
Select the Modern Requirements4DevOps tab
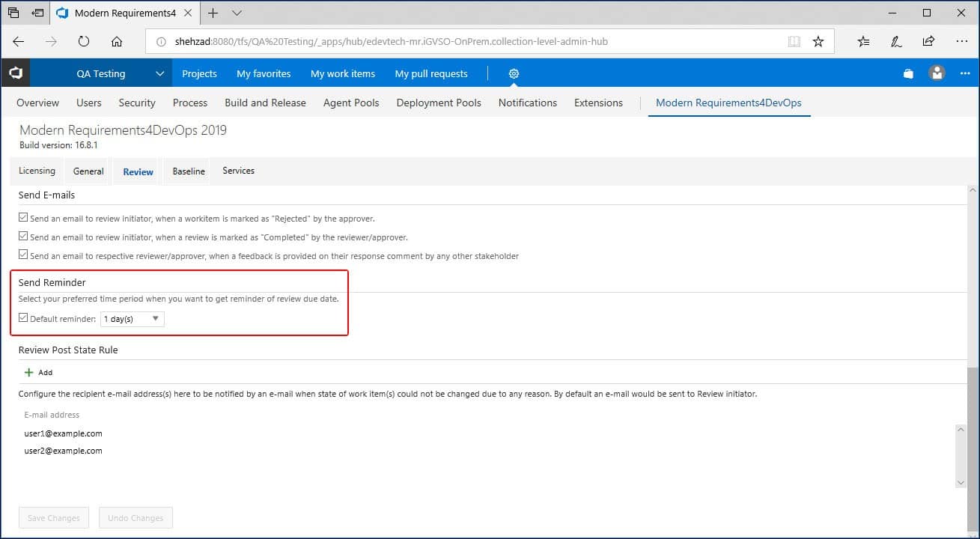point(728,103)
